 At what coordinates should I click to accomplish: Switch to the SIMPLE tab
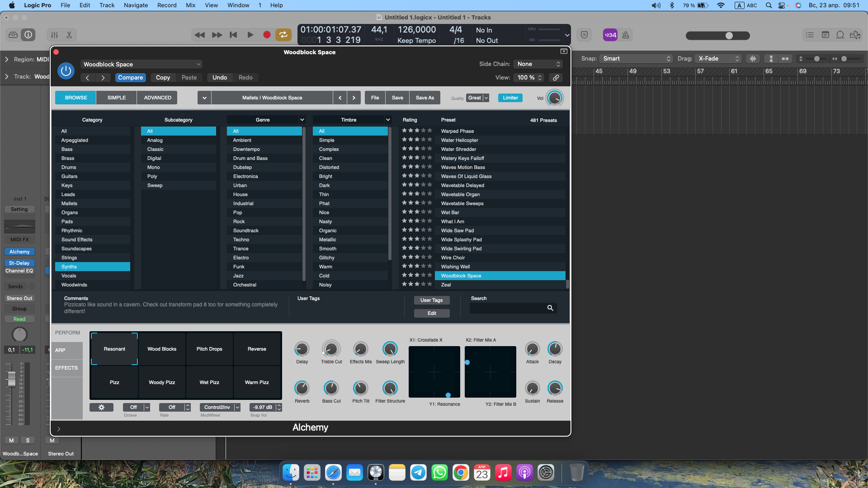[x=117, y=98]
